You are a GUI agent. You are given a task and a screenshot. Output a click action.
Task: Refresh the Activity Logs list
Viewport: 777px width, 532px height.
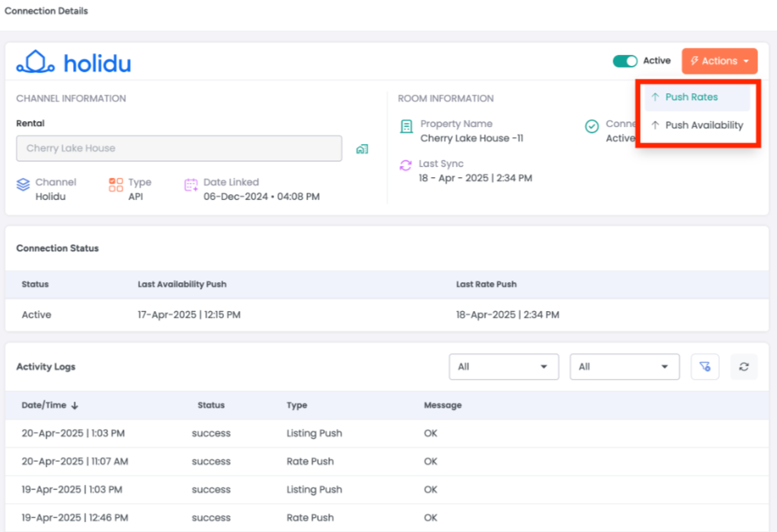744,367
